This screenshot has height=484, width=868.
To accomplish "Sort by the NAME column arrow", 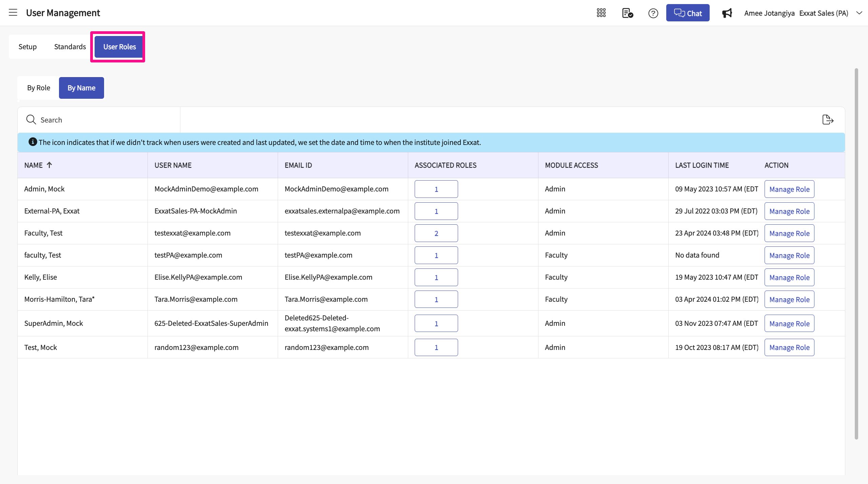I will (x=50, y=165).
